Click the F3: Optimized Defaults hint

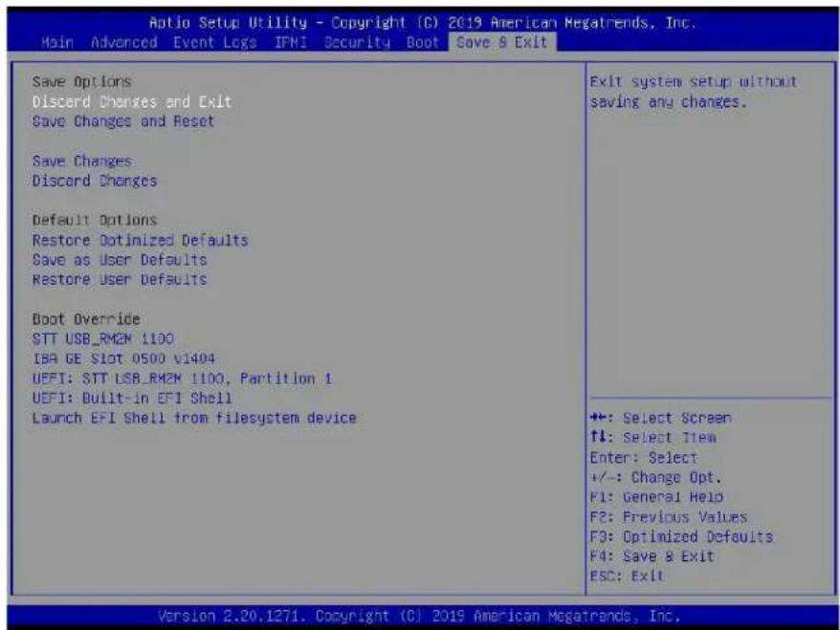[x=681, y=537]
